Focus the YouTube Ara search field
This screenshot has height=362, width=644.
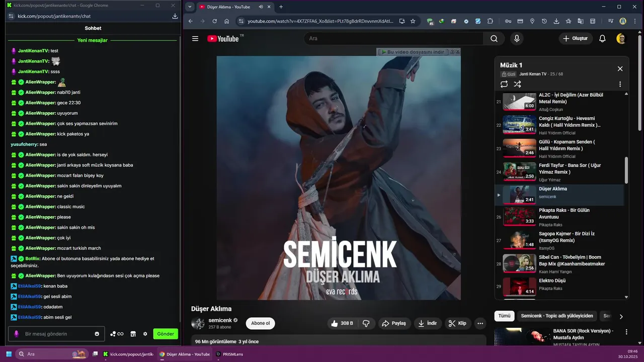tap(395, 38)
